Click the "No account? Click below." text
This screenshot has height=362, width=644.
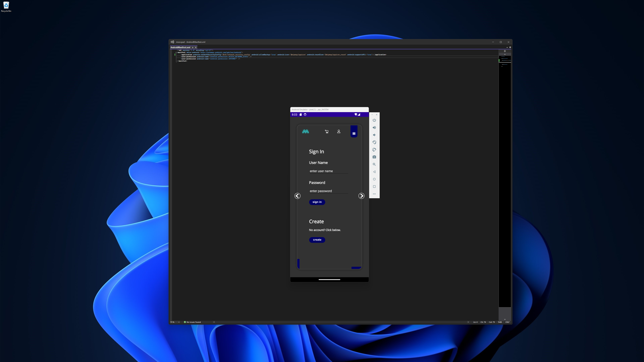coord(325,230)
